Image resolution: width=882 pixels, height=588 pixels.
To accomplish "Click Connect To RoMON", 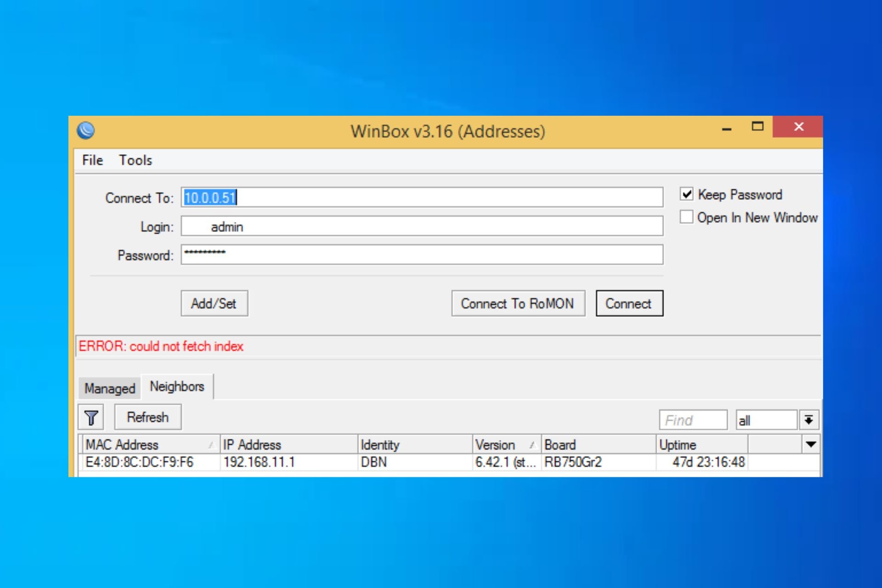I will coord(518,303).
